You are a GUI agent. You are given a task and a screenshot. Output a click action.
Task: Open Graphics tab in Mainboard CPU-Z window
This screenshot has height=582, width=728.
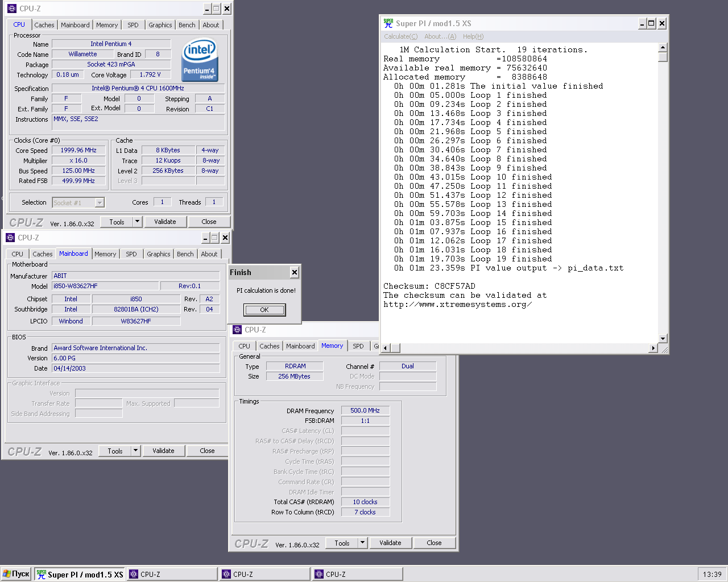pos(158,254)
